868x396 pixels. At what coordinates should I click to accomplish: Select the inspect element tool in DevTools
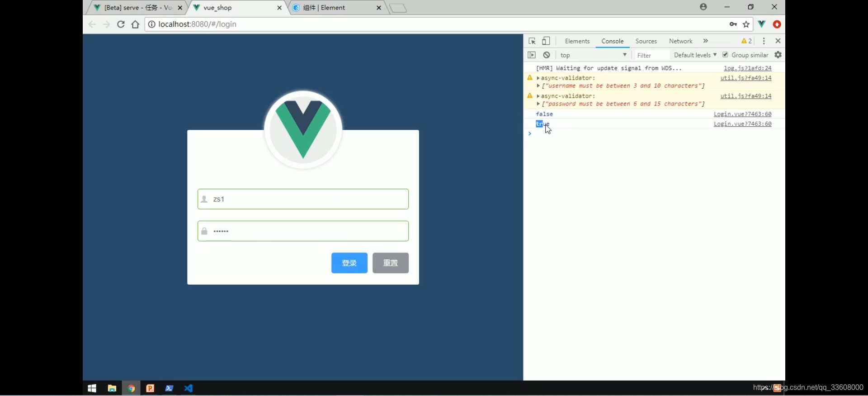[532, 41]
